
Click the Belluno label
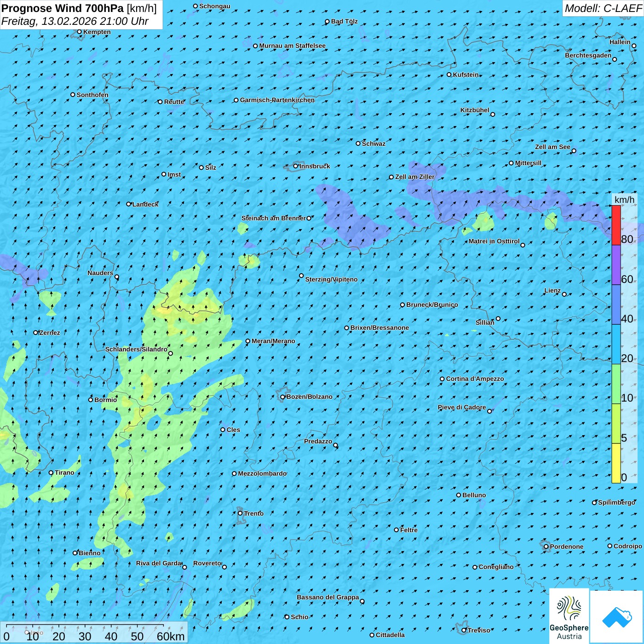[474, 495]
